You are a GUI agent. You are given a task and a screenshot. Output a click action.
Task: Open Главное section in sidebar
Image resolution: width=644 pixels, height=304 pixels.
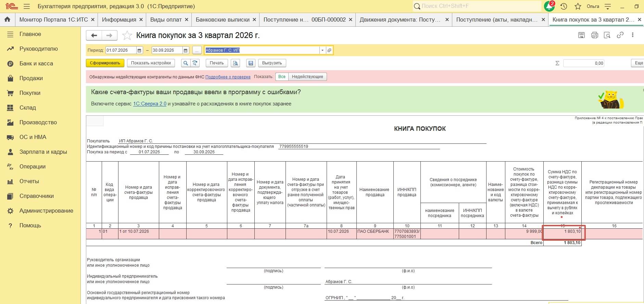pyautogui.click(x=30, y=34)
